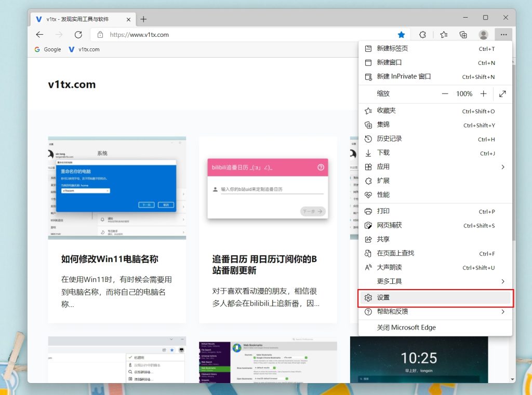View site information lock icon
532x395 pixels.
tap(100, 35)
